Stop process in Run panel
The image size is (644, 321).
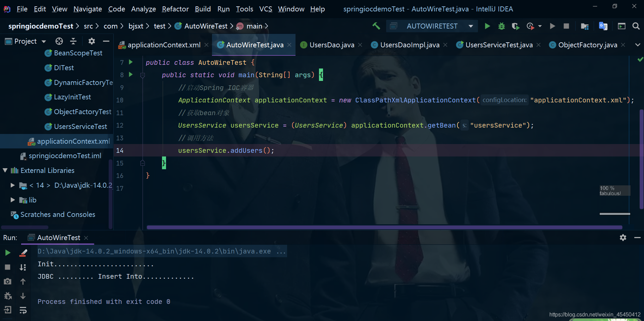click(8, 267)
